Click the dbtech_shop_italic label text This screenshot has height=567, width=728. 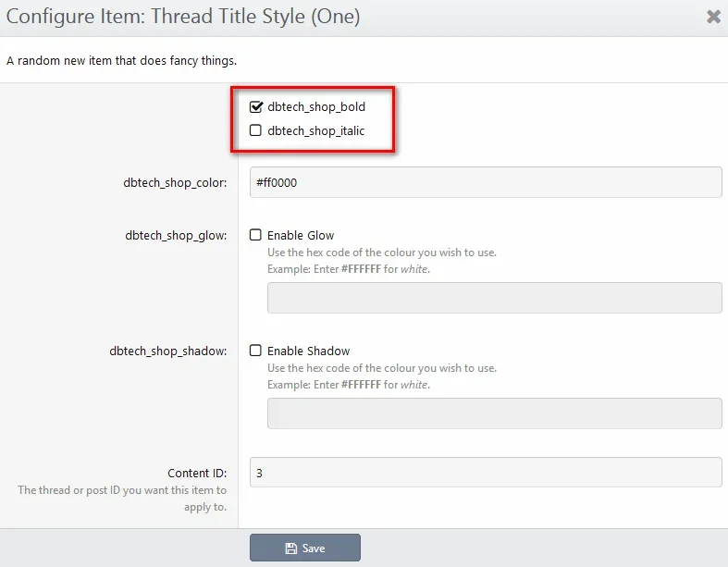click(x=315, y=131)
